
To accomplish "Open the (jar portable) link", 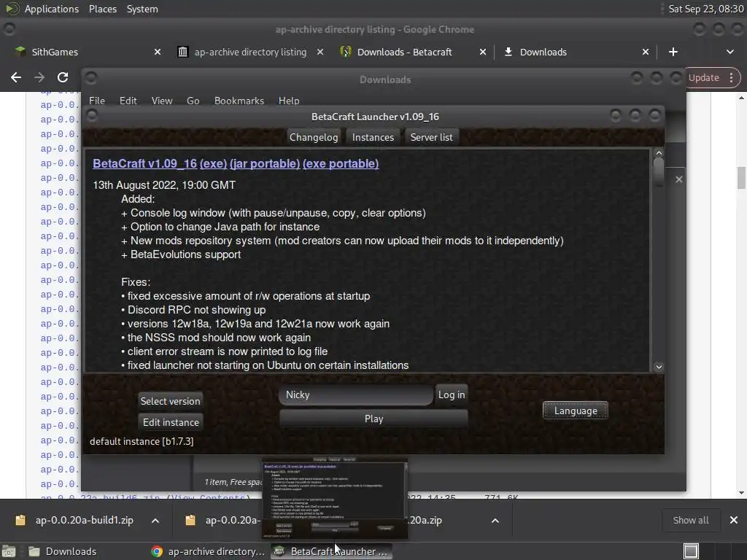I will [x=264, y=163].
